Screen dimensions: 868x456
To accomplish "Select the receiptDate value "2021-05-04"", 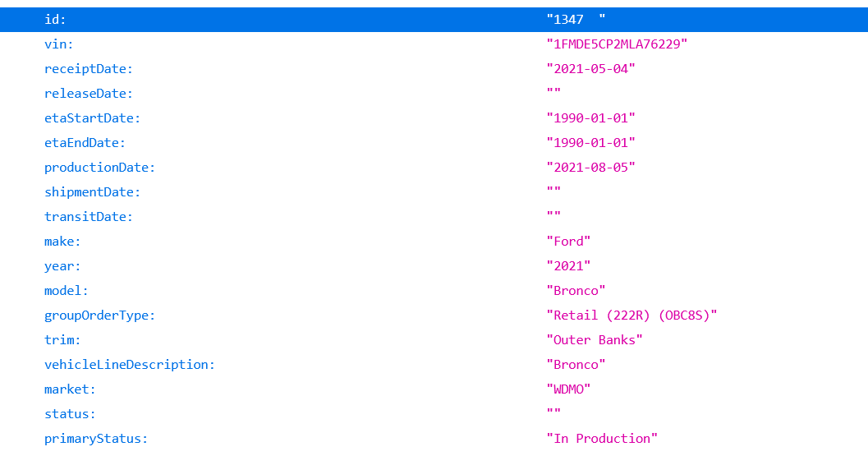I will pyautogui.click(x=590, y=69).
